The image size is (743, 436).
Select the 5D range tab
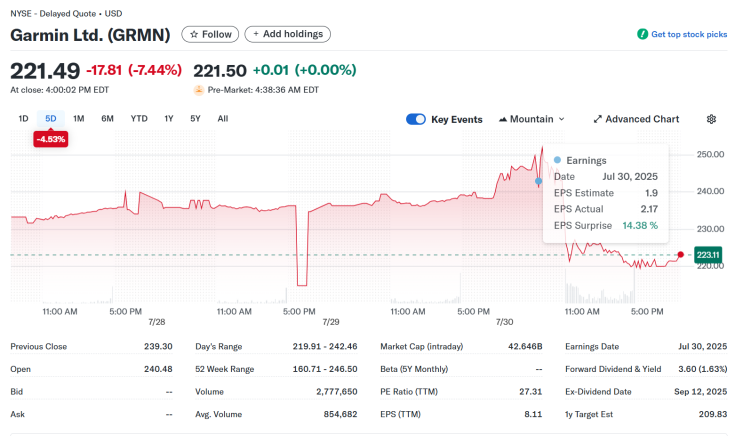(51, 118)
